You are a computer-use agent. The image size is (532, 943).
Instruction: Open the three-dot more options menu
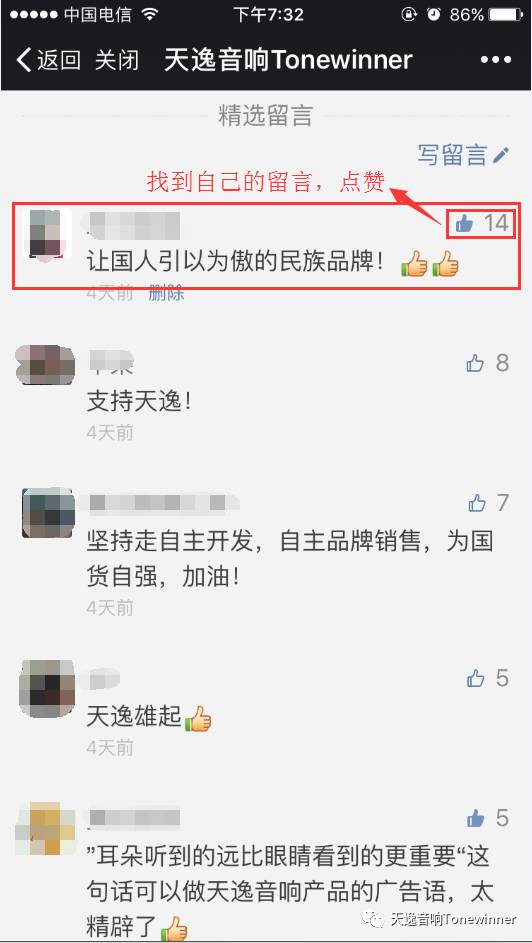point(496,60)
